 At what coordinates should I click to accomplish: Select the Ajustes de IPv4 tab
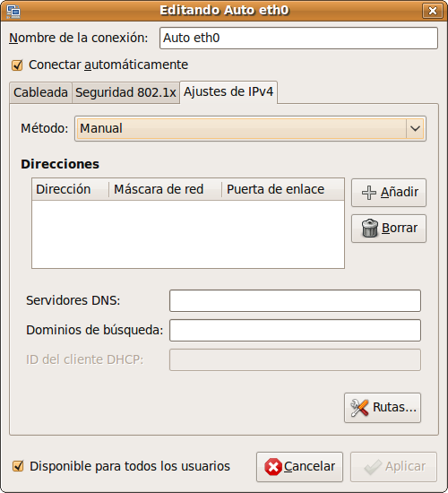(228, 91)
